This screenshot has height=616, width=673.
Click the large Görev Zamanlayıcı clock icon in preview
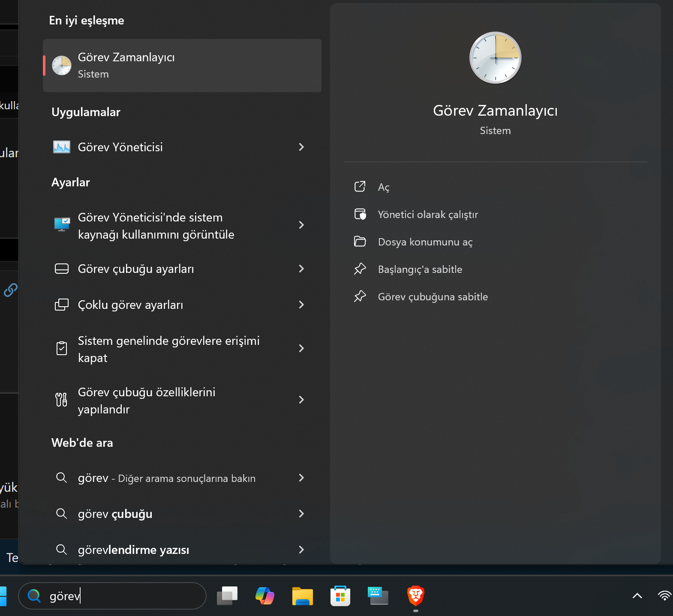pyautogui.click(x=495, y=58)
